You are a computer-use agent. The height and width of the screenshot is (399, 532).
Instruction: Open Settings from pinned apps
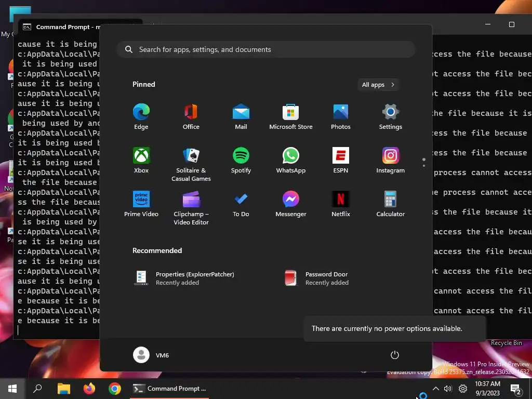point(391,117)
